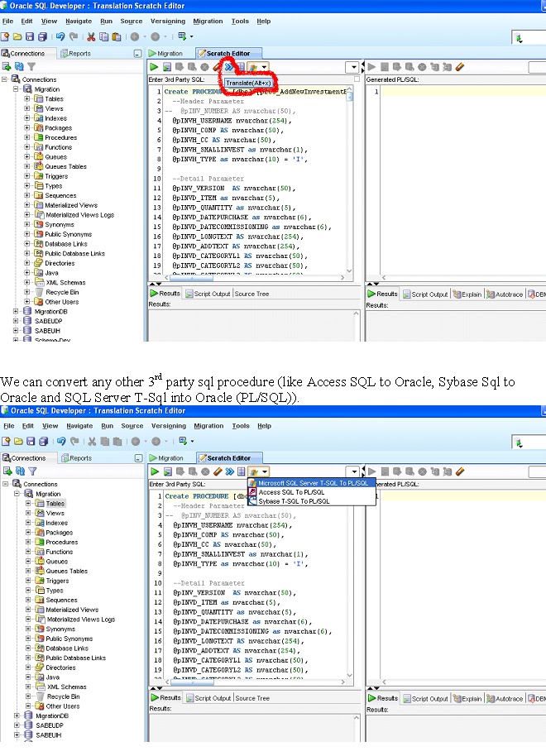Click side-by-side view icon in lower Scratch Editor toolbar

pyautogui.click(x=242, y=471)
